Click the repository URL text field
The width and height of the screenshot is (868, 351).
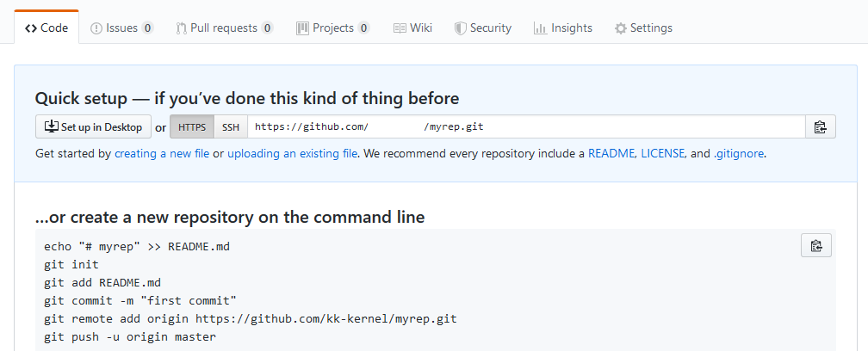click(x=525, y=127)
